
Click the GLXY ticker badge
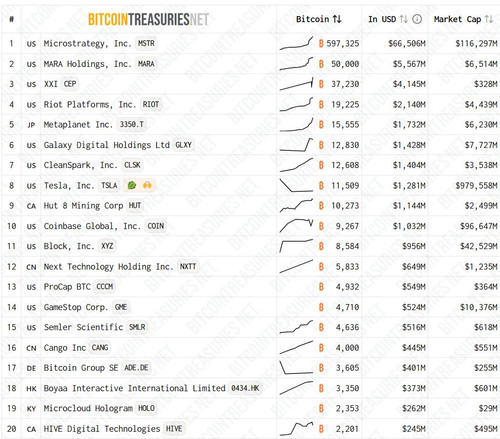184,145
